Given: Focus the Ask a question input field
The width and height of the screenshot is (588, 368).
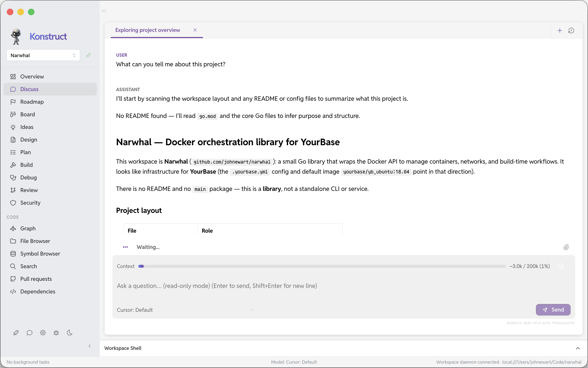Looking at the screenshot, I should pos(344,286).
